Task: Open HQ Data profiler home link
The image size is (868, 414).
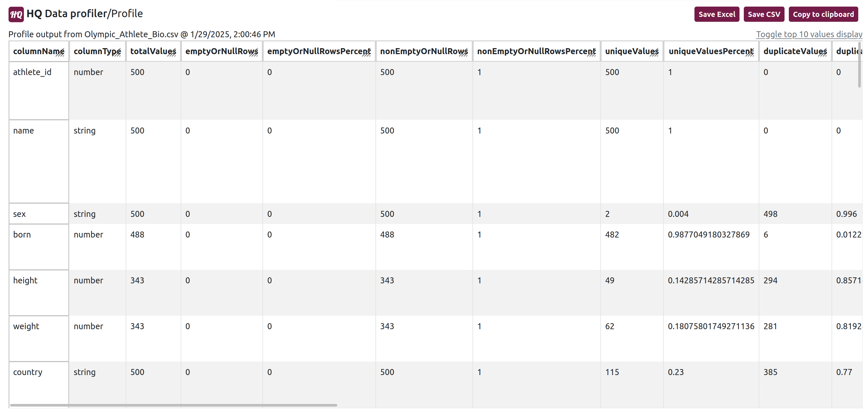Action: tap(67, 13)
